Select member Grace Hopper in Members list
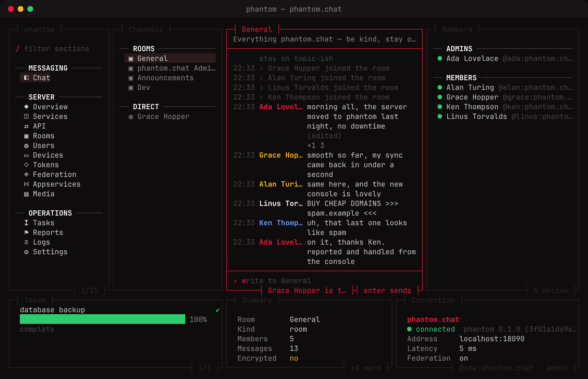Screen dimensions: 588x379 point(505,97)
